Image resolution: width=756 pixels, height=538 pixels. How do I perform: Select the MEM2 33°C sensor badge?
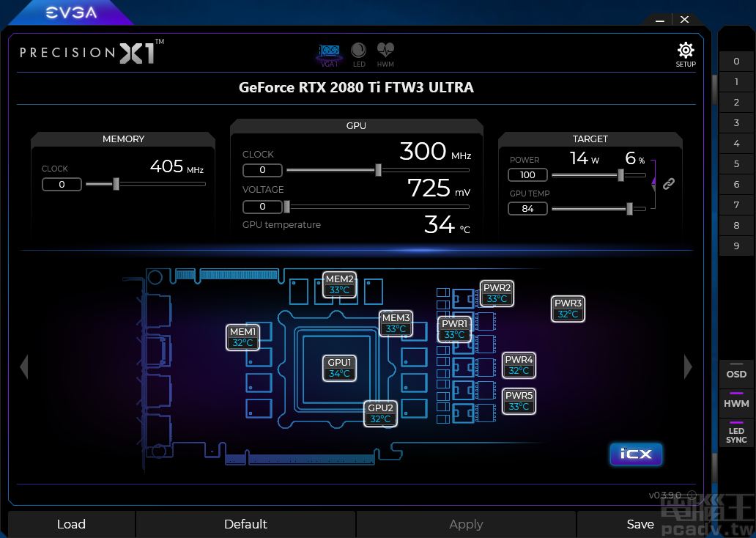pyautogui.click(x=339, y=284)
